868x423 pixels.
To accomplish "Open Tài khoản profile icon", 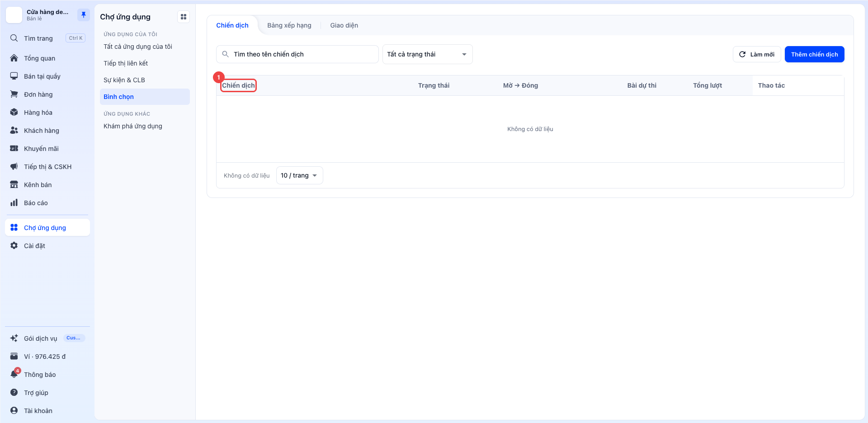I will click(14, 410).
